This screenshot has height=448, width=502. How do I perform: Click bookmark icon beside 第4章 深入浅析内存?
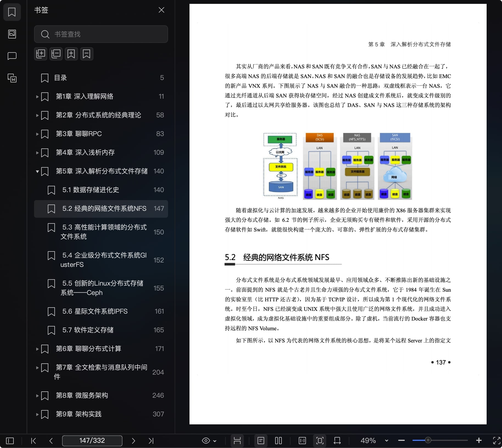point(45,153)
